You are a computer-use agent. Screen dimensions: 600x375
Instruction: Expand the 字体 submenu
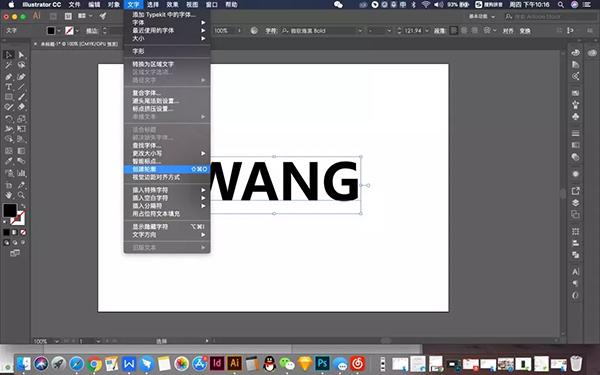[x=167, y=23]
